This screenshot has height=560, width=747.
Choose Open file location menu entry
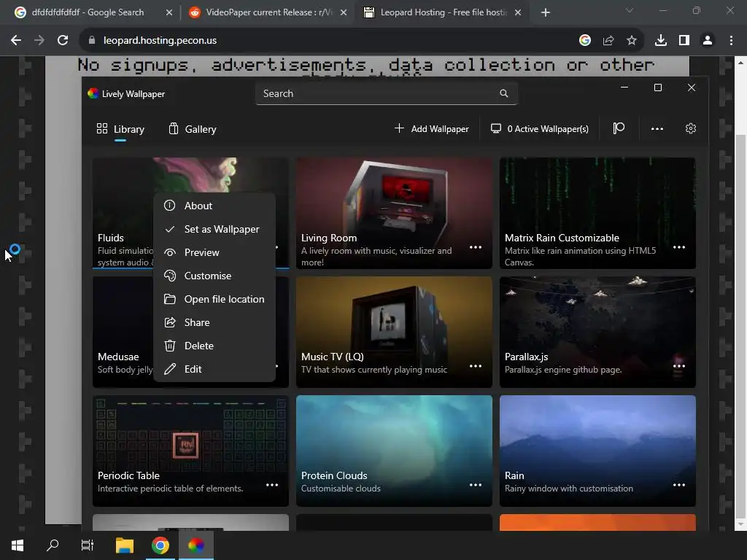click(x=214, y=299)
